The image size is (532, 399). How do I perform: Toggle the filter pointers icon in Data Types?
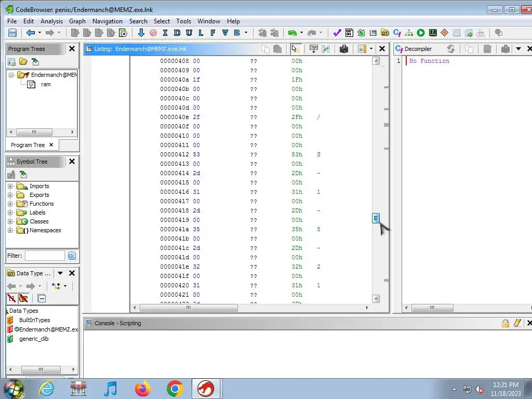(x=23, y=299)
